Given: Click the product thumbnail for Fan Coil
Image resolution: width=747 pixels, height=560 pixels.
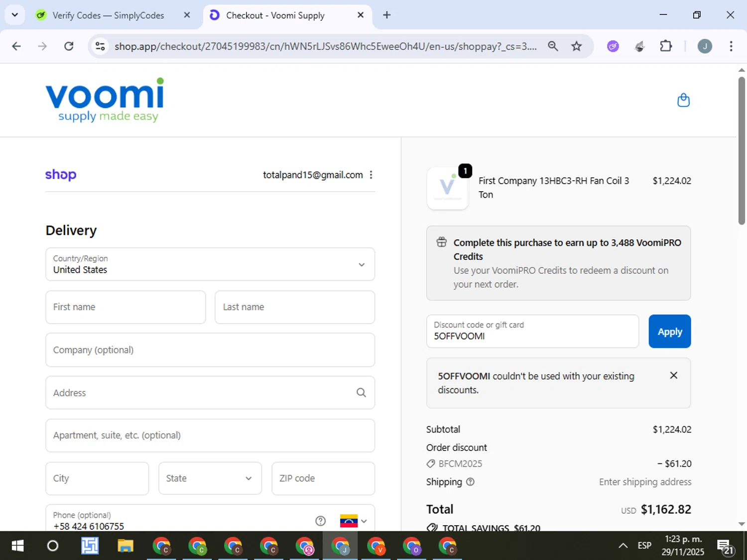Looking at the screenshot, I should (x=448, y=188).
